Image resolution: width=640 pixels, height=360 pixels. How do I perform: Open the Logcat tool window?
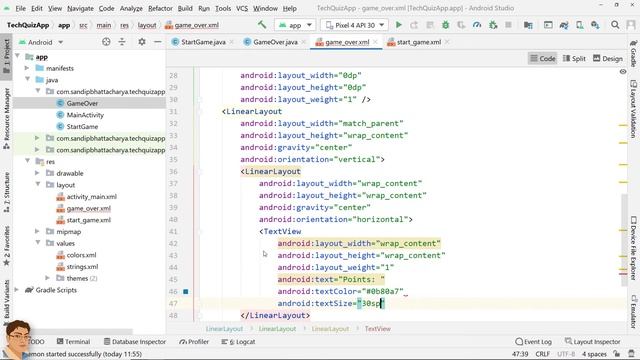[x=238, y=342]
